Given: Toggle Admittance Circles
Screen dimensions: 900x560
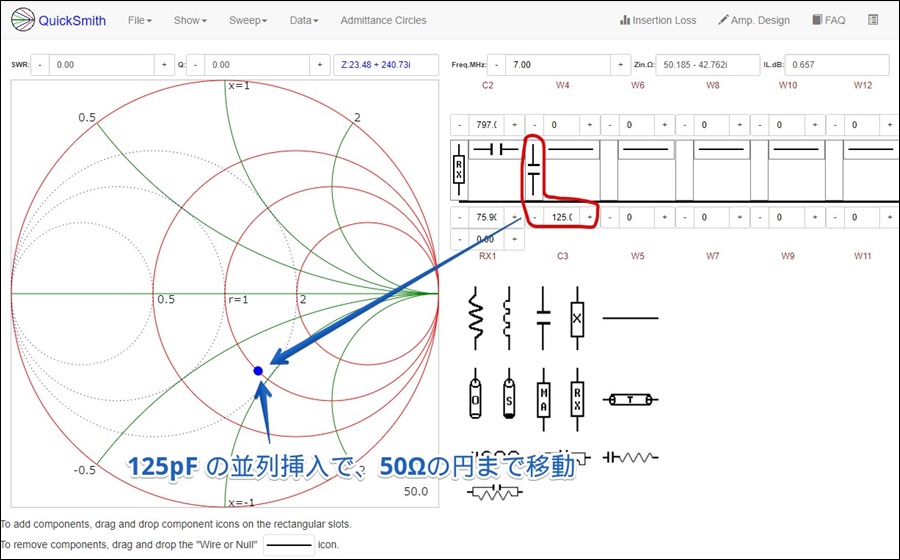Looking at the screenshot, I should 383,20.
